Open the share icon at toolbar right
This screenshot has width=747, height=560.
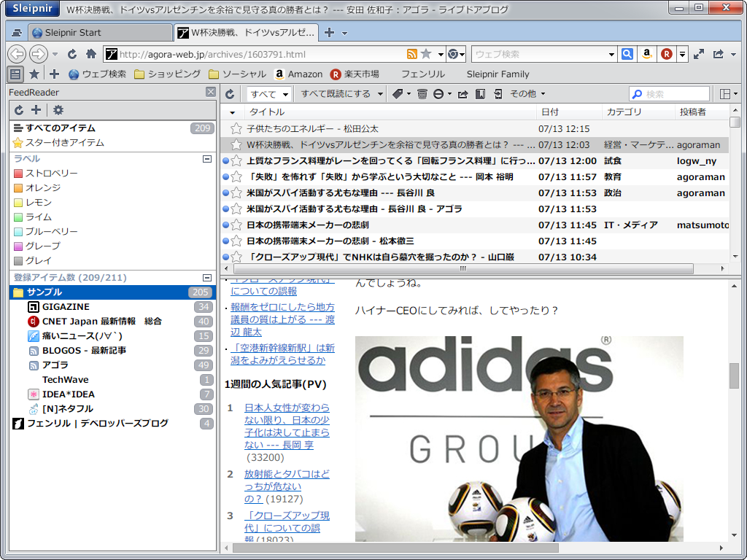click(719, 54)
